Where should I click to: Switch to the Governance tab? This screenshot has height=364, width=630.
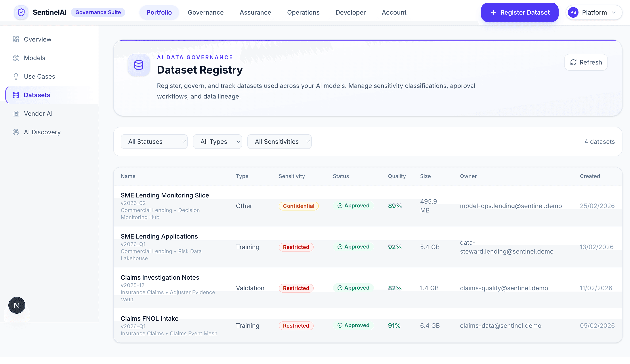[x=206, y=12]
